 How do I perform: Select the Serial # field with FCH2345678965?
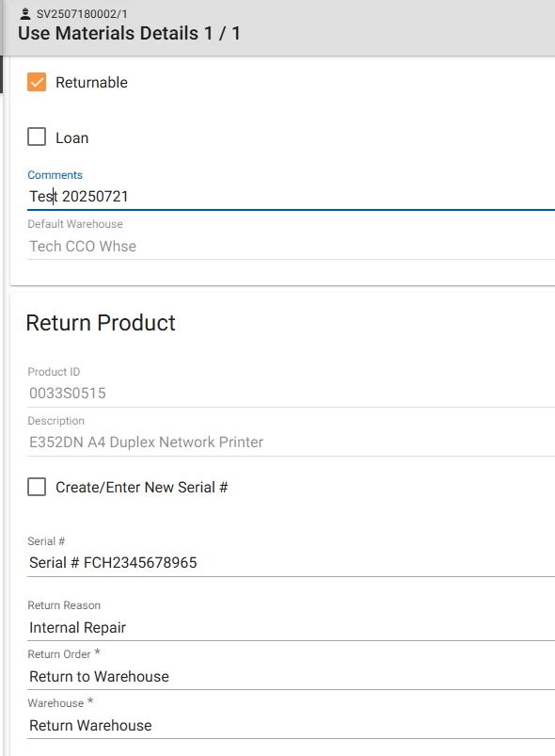[x=291, y=563]
